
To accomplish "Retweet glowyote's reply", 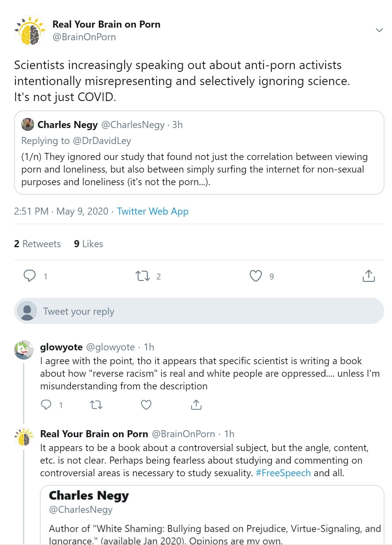I will pyautogui.click(x=96, y=405).
